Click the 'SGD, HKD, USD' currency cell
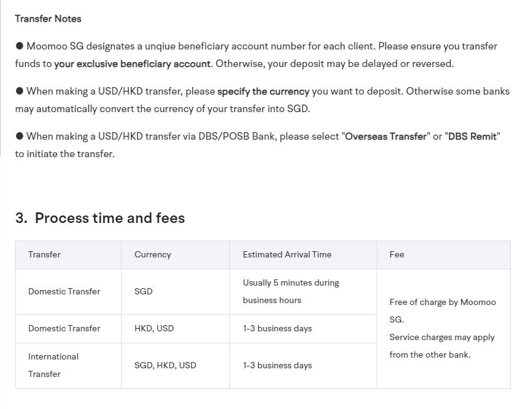Image resolution: width=532 pixels, height=409 pixels. (165, 365)
